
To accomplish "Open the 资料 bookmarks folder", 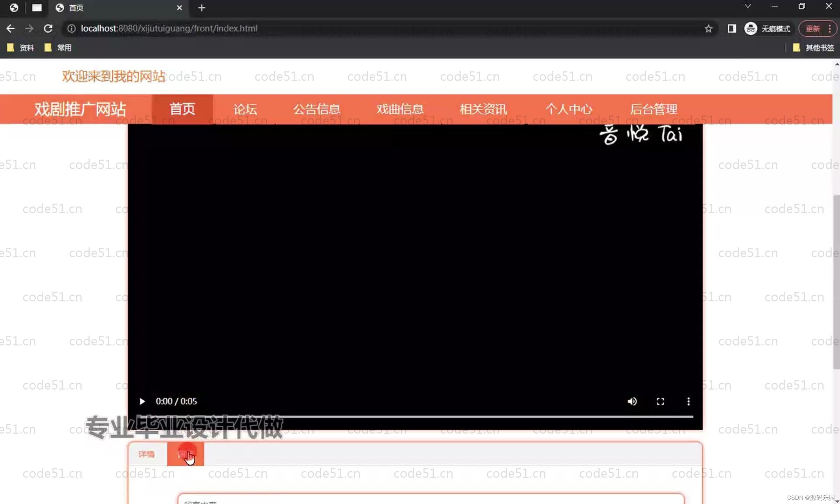I will point(21,48).
